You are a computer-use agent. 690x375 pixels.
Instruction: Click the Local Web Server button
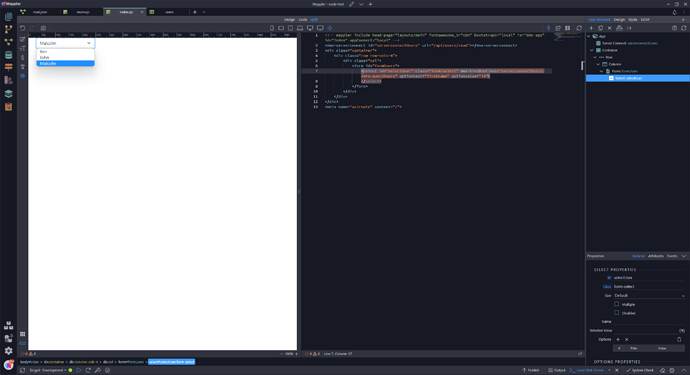click(587, 371)
